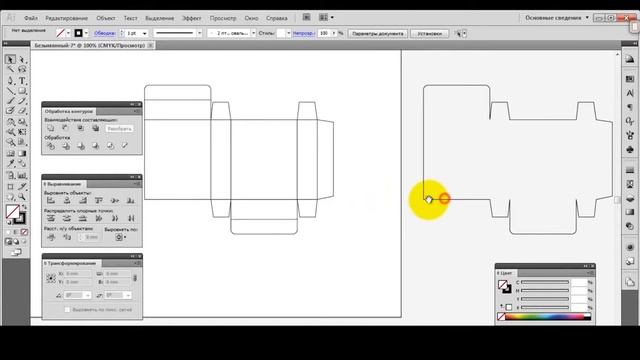This screenshot has height=360, width=640.
Task: Select the Scale tool
Action: [x=22, y=122]
